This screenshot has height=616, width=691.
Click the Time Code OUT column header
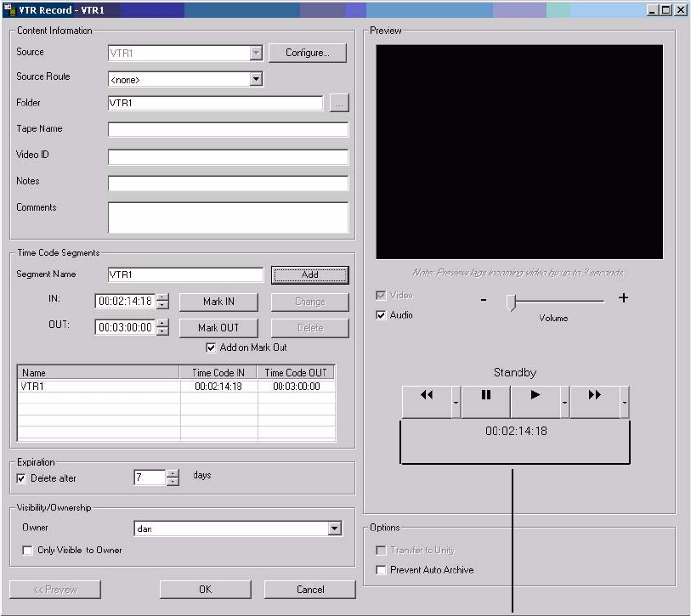pyautogui.click(x=296, y=373)
